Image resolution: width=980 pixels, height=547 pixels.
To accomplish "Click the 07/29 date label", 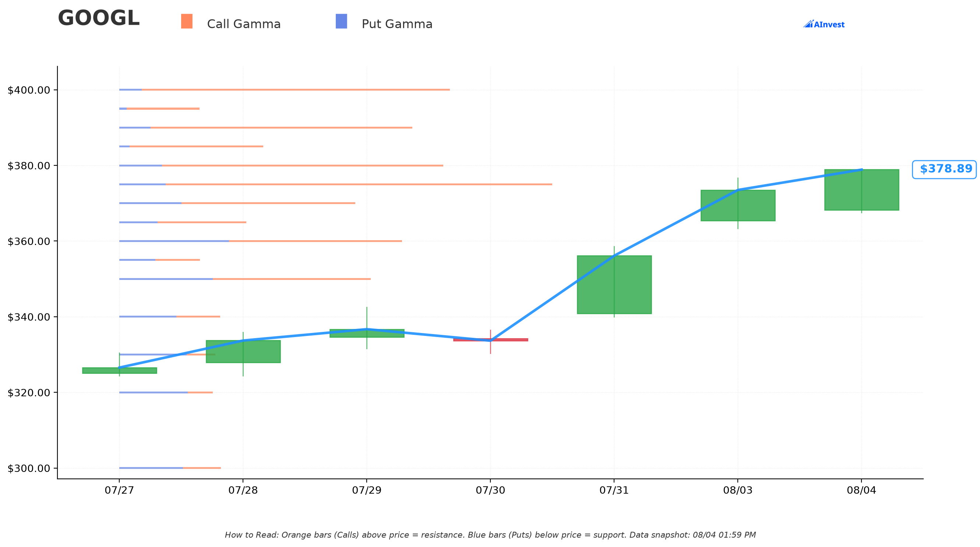I will pos(367,490).
